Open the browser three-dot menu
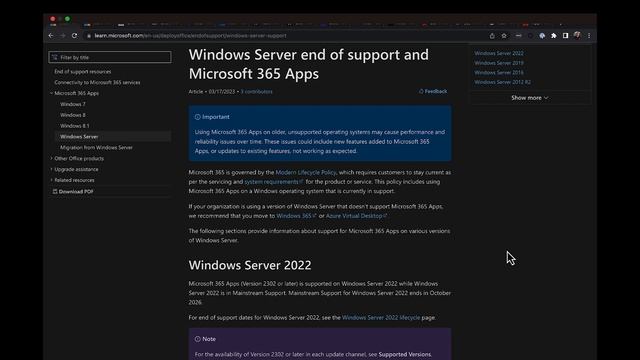Screen dimensions: 640x360 pyautogui.click(x=589, y=36)
